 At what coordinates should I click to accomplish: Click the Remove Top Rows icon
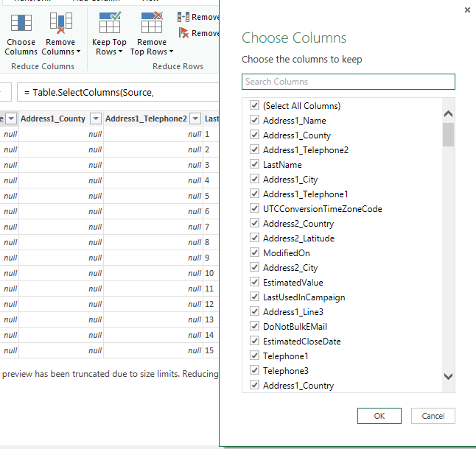tap(152, 24)
